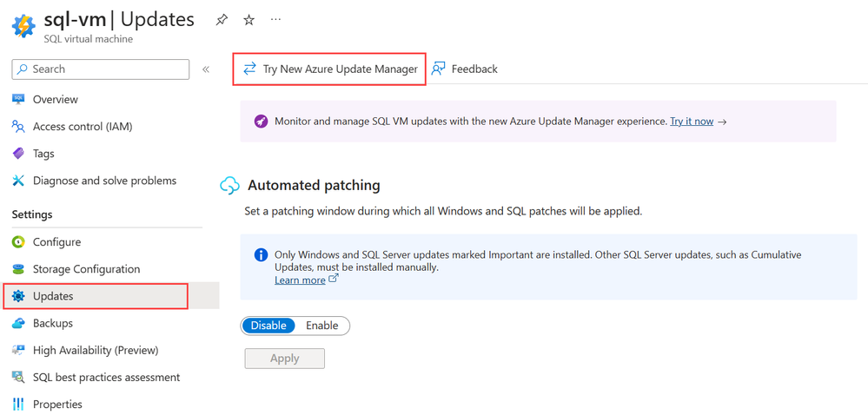Image resolution: width=868 pixels, height=415 pixels.
Task: Click the arrow after Try it now
Action: click(722, 122)
